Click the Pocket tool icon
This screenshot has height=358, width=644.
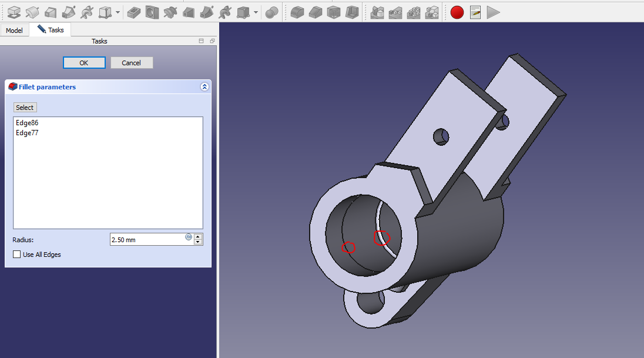pos(134,12)
